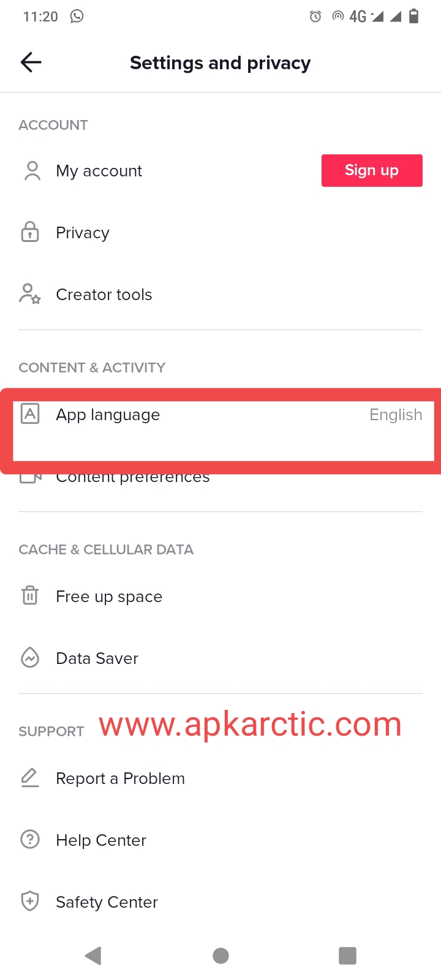Click the Help Center question mark icon

[x=30, y=839]
